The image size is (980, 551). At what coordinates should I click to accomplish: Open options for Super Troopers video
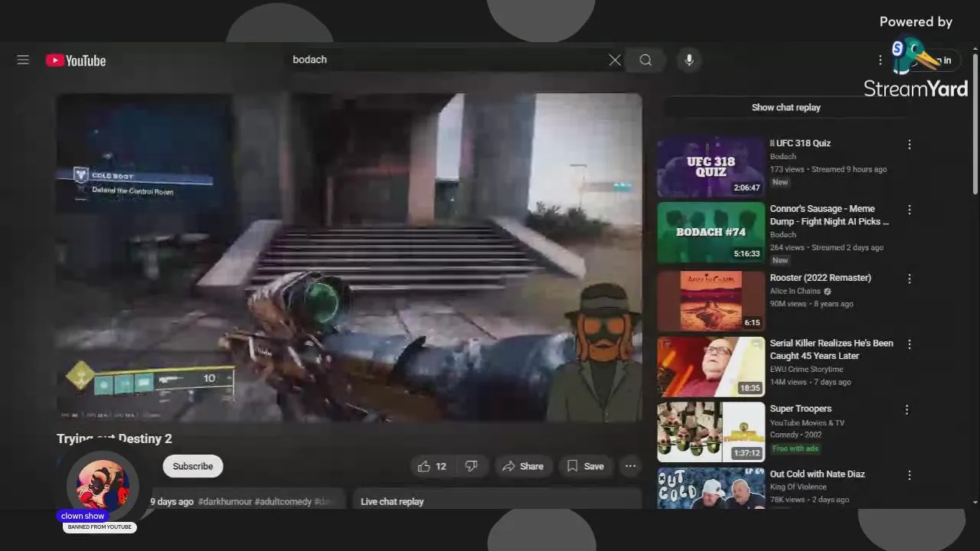coord(906,409)
